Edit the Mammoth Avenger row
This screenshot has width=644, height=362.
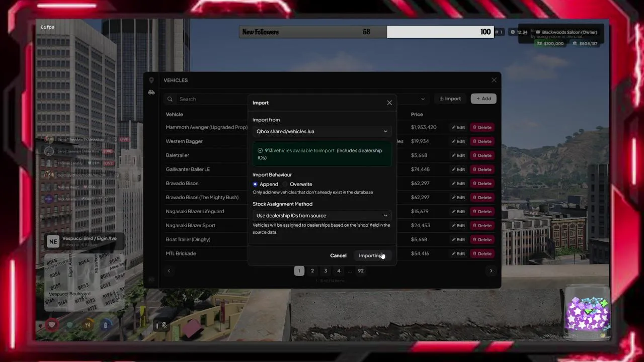tap(458, 127)
